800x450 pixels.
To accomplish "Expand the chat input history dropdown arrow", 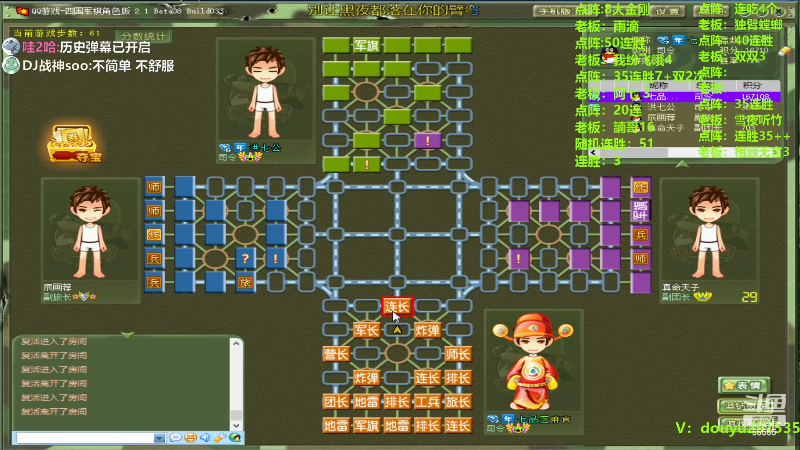I will coord(159,438).
